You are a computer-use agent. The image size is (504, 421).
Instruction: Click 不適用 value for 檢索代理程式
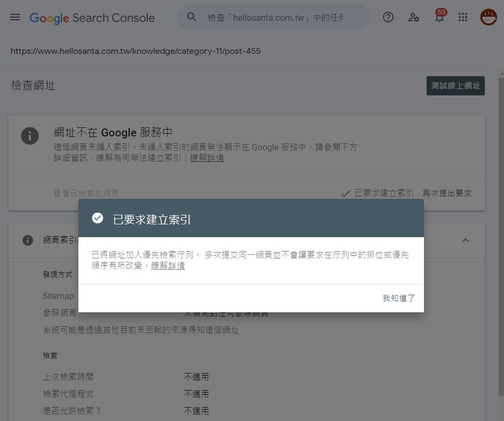[196, 394]
